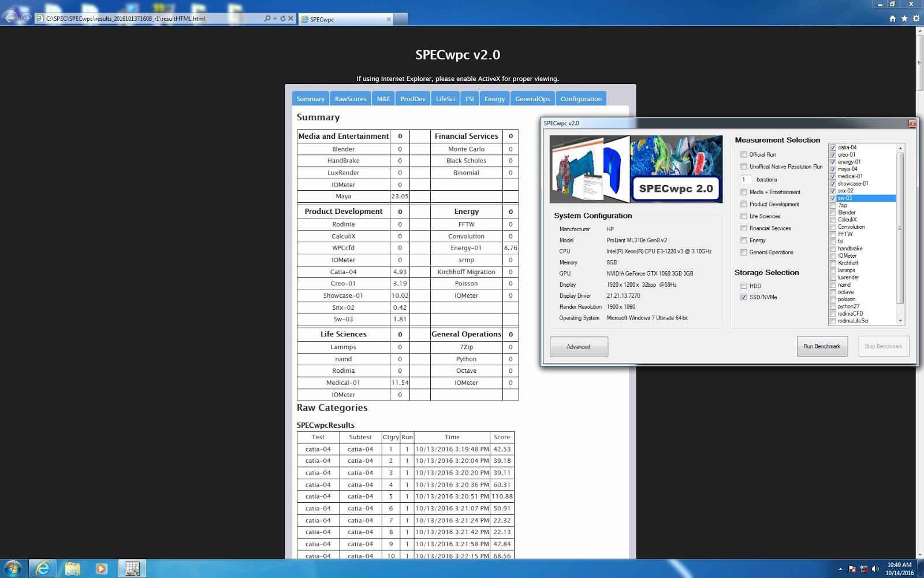
Task: Open autocomplete dropdown arrow in address bar
Action: point(274,18)
